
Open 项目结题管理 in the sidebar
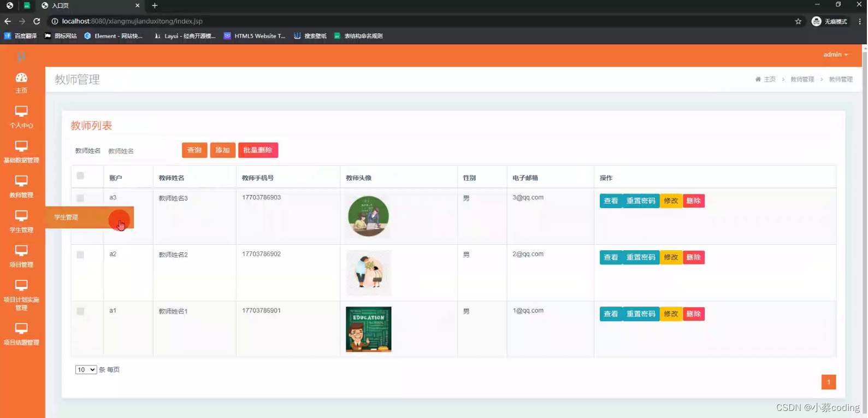click(x=21, y=334)
